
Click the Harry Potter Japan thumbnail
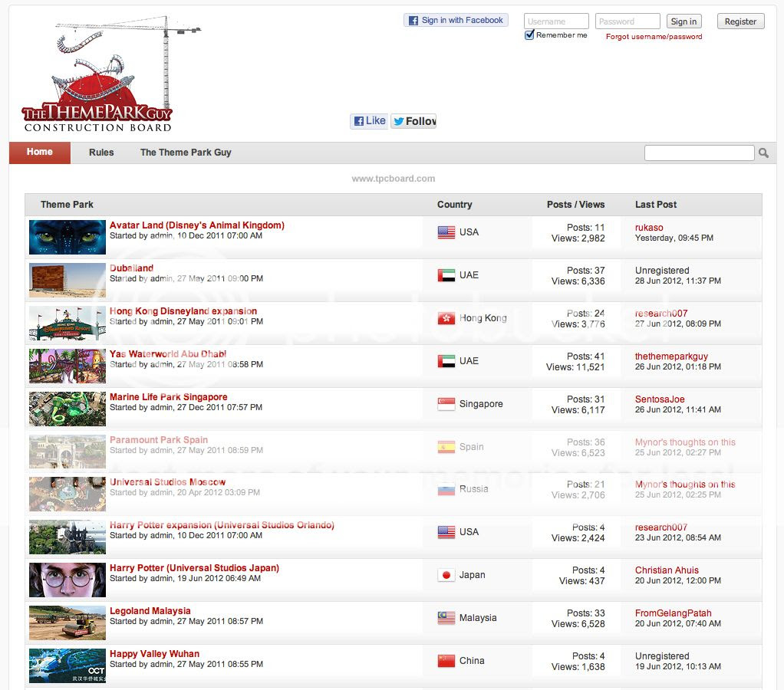click(68, 580)
